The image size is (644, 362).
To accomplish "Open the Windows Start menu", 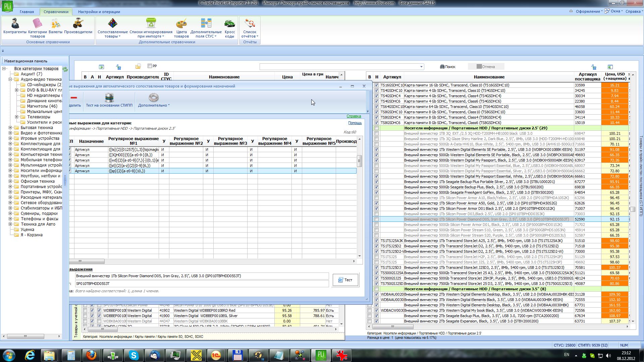I will (x=9, y=355).
